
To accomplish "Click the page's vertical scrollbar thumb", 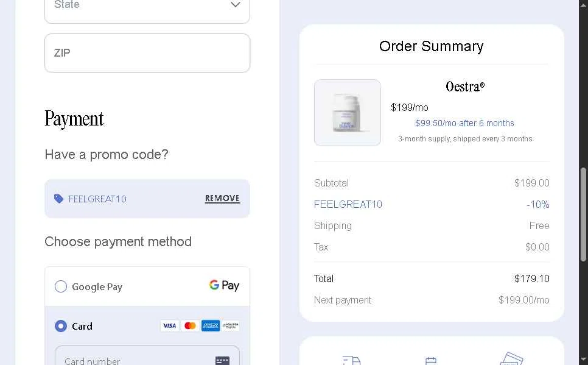I will click(583, 214).
